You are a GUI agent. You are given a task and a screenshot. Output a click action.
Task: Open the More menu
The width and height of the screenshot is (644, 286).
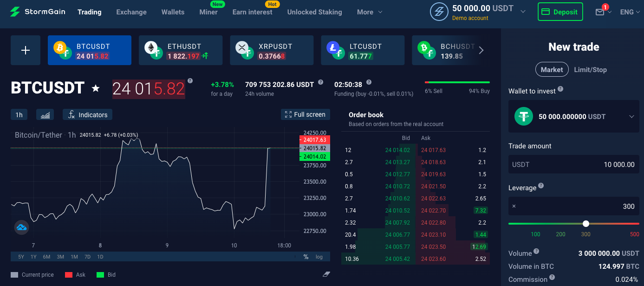coord(370,12)
